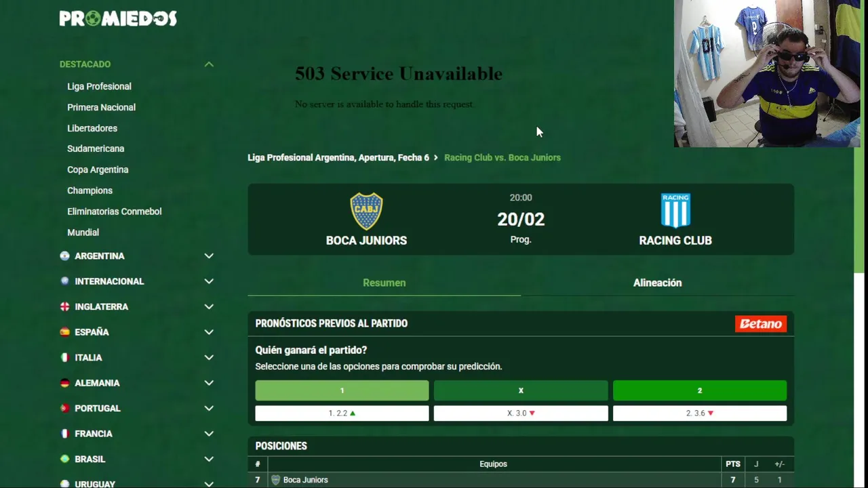This screenshot has height=488, width=868.
Task: Click Racing Club vs. Boca Juniors breadcrumb
Action: [x=502, y=157]
